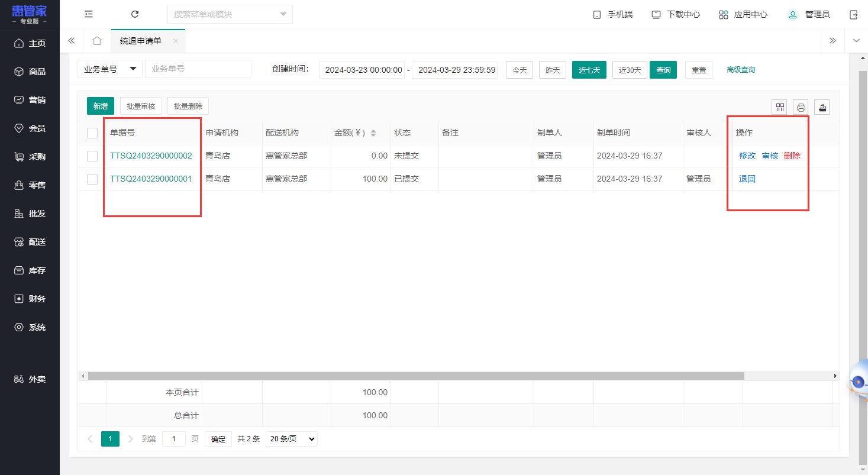Open order TTSQ2403290000002 link
Viewport: 868px width, 475px height.
[x=151, y=156]
